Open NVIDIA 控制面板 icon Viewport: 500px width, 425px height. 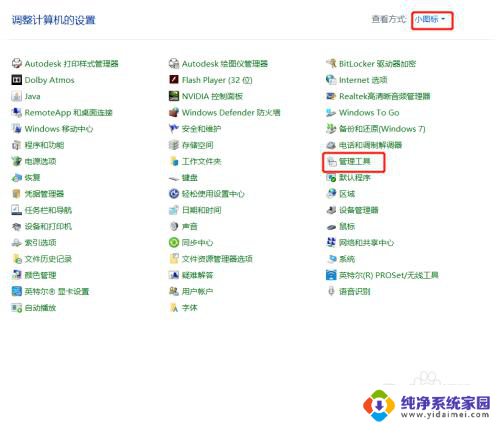click(x=174, y=96)
